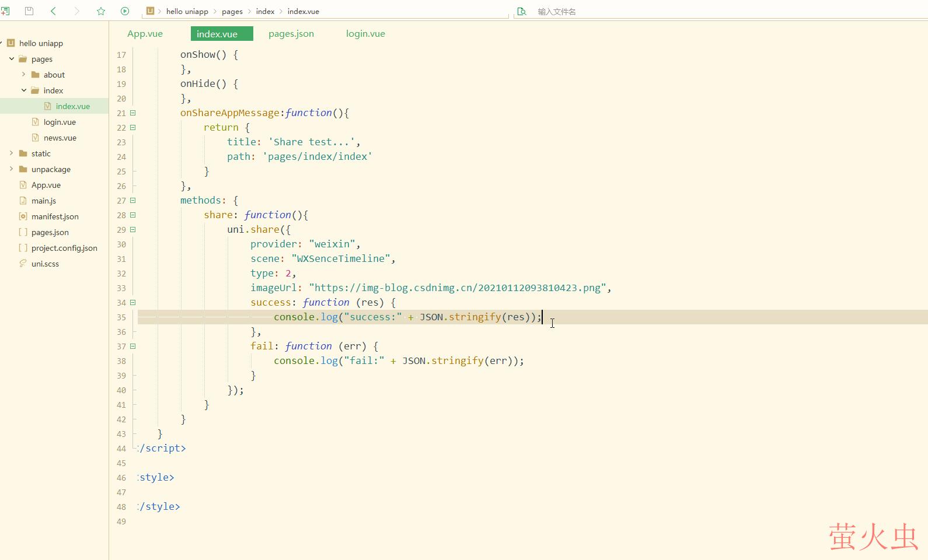Image resolution: width=928 pixels, height=560 pixels.
Task: Click the star bookmark icon
Action: coord(101,11)
